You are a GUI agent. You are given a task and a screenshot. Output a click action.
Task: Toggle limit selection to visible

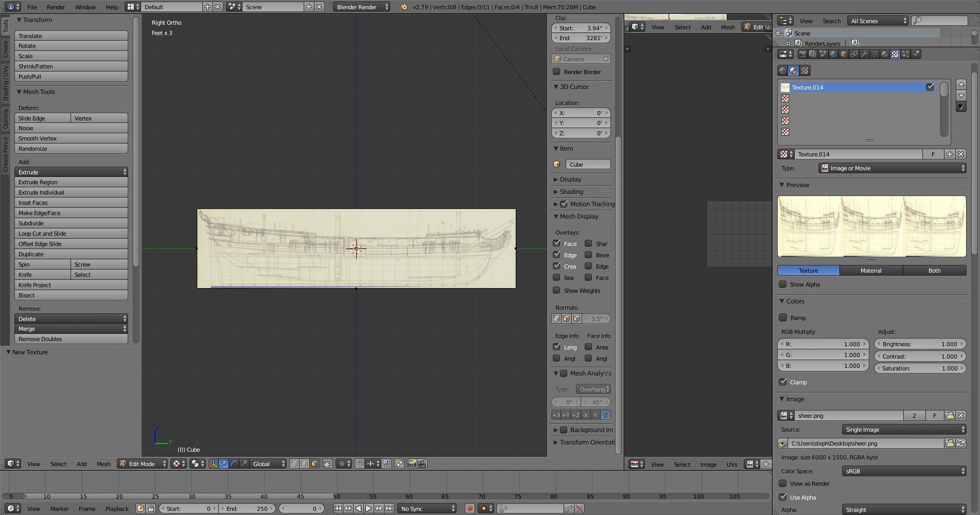coord(328,464)
